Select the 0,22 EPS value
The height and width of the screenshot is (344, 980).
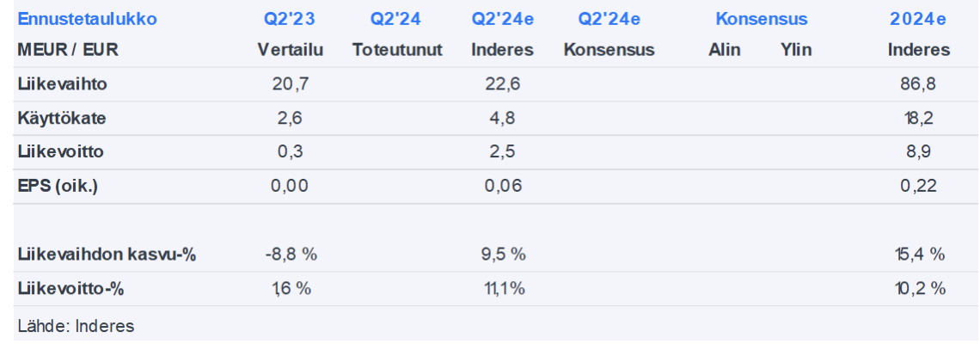pos(919,186)
